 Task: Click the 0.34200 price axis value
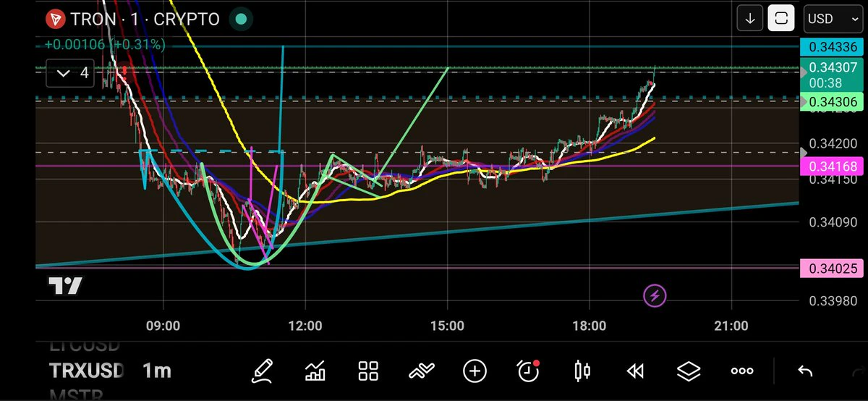pos(833,143)
